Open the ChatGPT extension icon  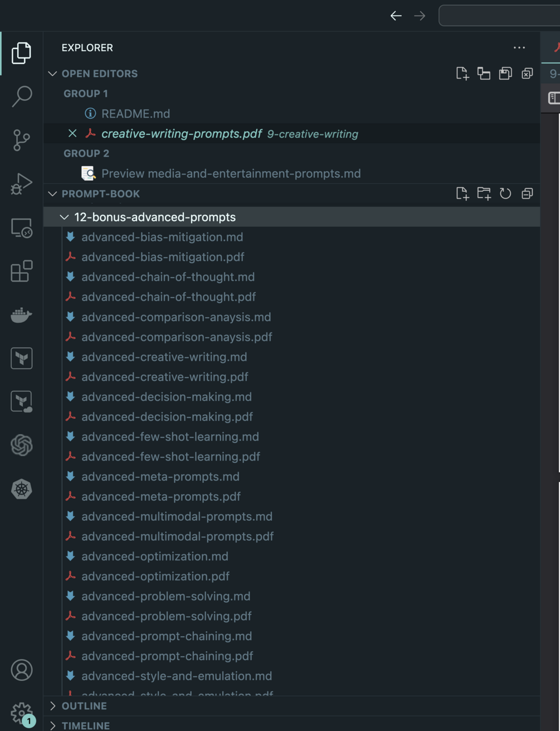[22, 445]
